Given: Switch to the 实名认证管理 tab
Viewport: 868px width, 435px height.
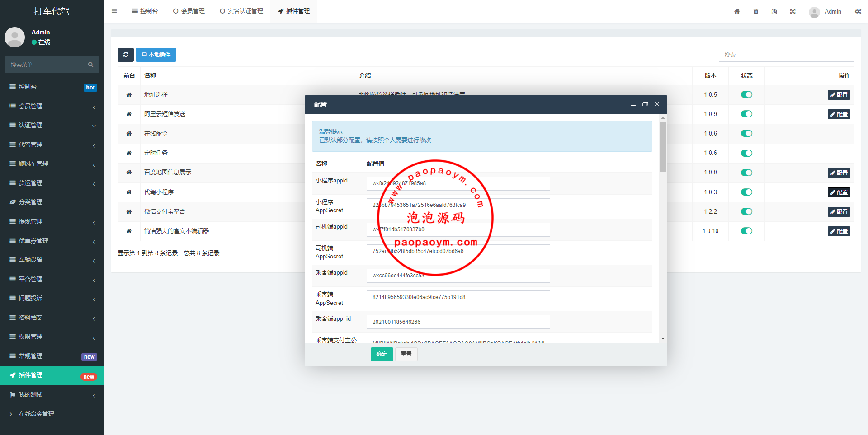Looking at the screenshot, I should (241, 11).
